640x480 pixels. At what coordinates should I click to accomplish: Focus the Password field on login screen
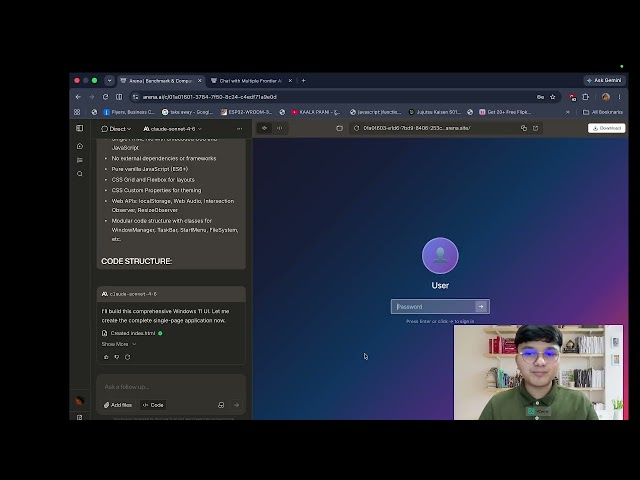(433, 307)
